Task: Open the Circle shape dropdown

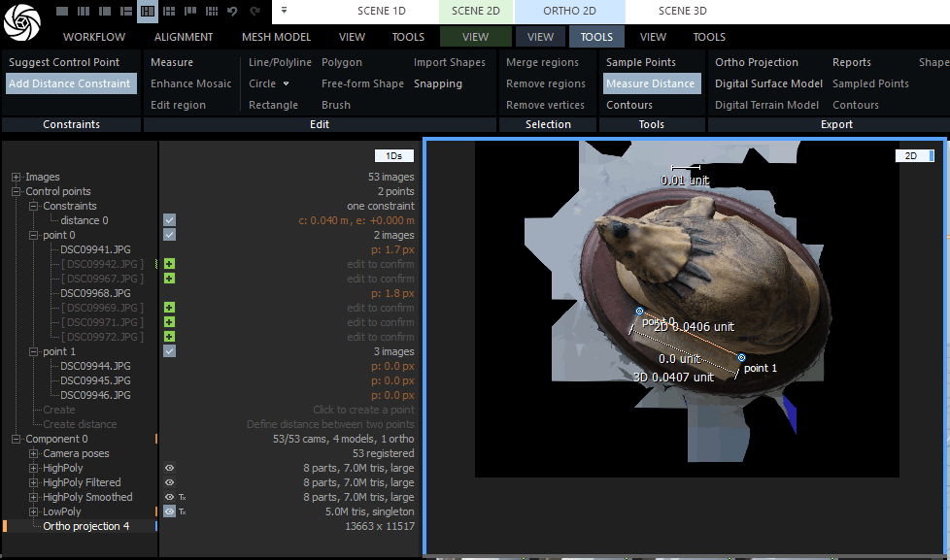Action: pos(286,83)
